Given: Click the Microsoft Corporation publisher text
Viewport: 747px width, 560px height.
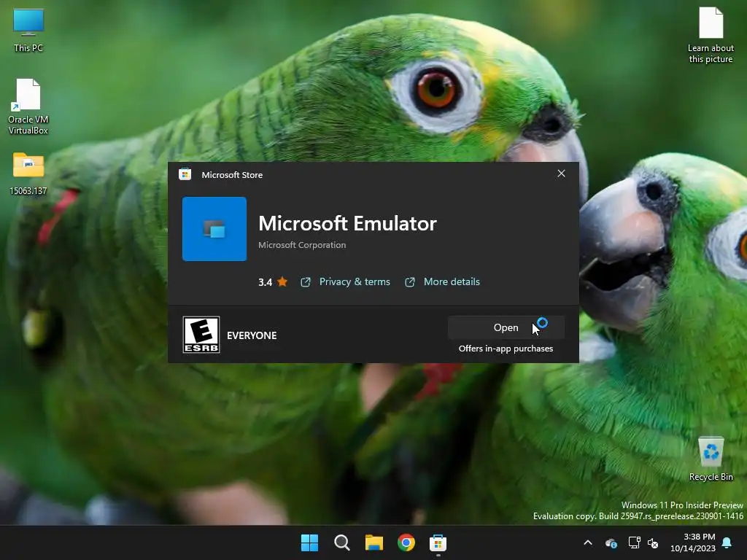Looking at the screenshot, I should tap(302, 245).
